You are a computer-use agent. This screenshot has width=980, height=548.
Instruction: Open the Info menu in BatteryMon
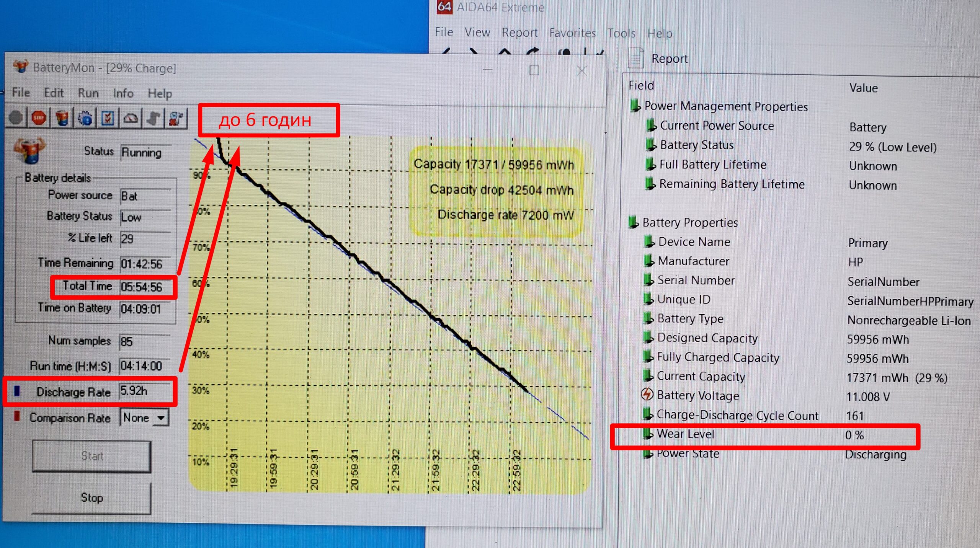pos(123,93)
